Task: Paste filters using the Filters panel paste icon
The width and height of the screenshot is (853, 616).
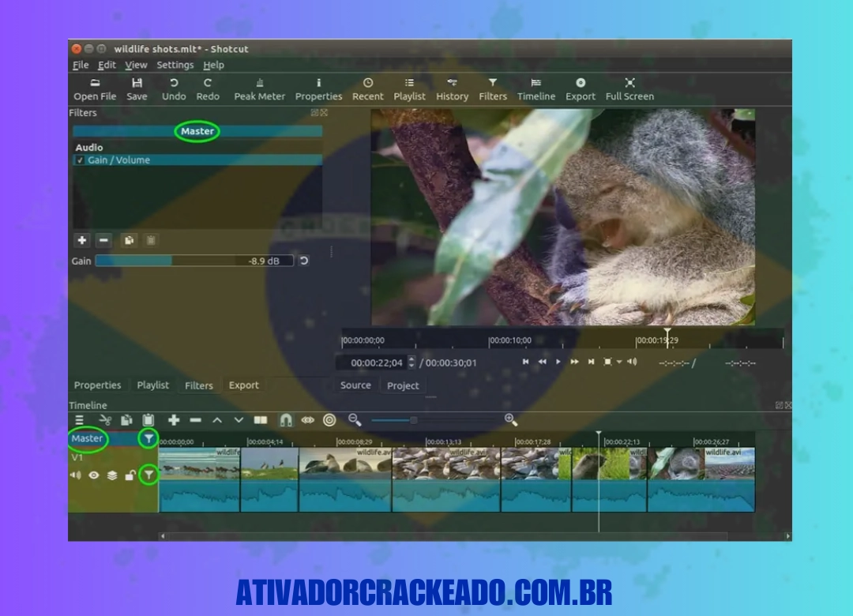Action: click(151, 240)
